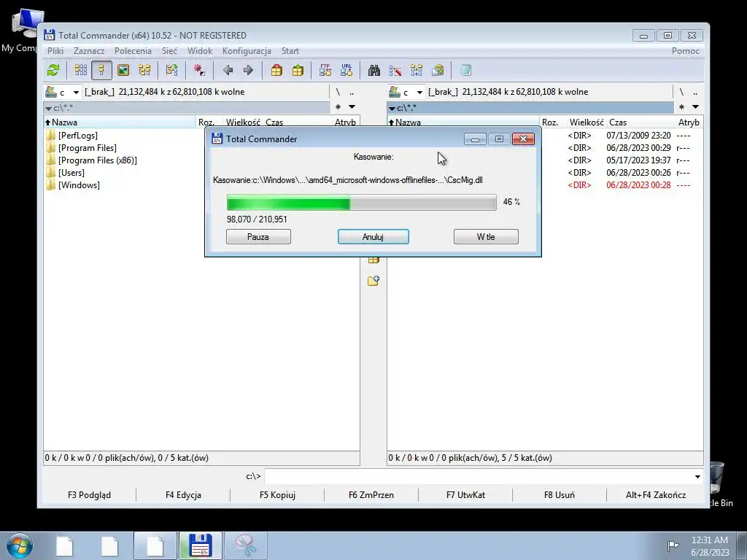Switch to brief names-only view icon
This screenshot has width=747, height=560.
pos(80,71)
